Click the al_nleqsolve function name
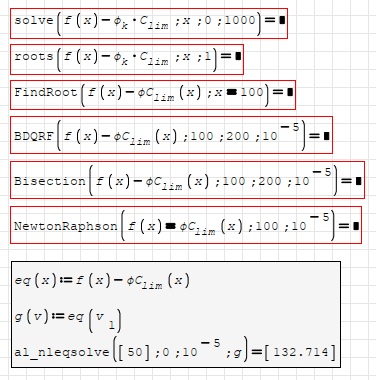 tap(62, 352)
